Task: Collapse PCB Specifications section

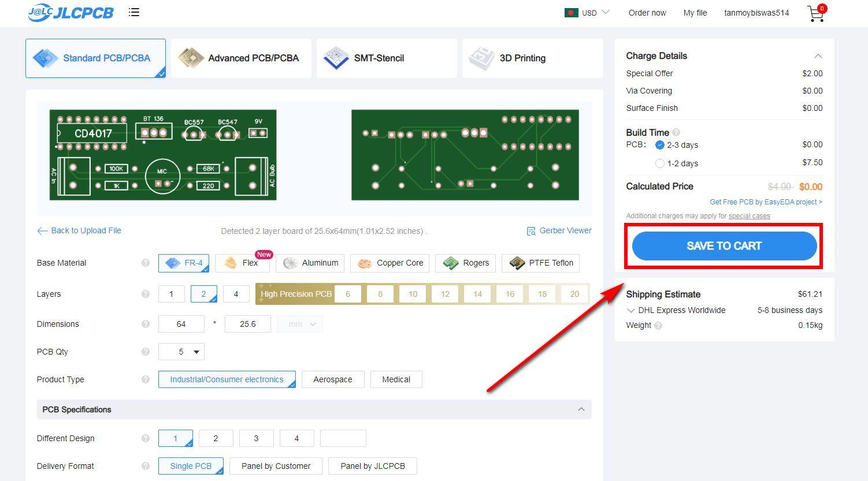Action: click(581, 409)
